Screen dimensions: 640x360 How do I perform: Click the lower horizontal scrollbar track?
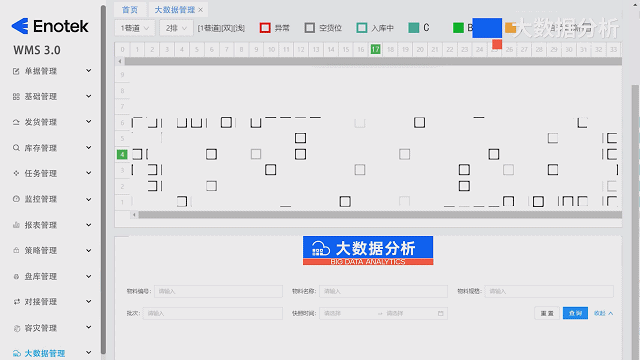(380, 215)
